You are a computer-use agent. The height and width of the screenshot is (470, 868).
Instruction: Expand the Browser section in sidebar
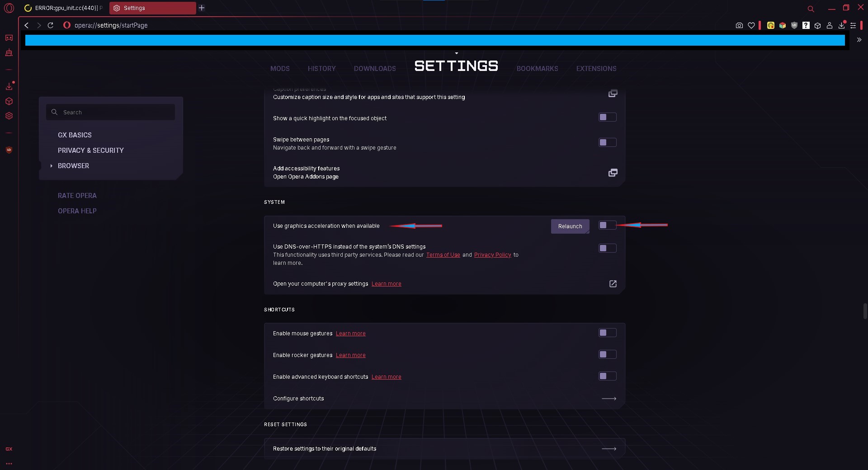[73, 166]
